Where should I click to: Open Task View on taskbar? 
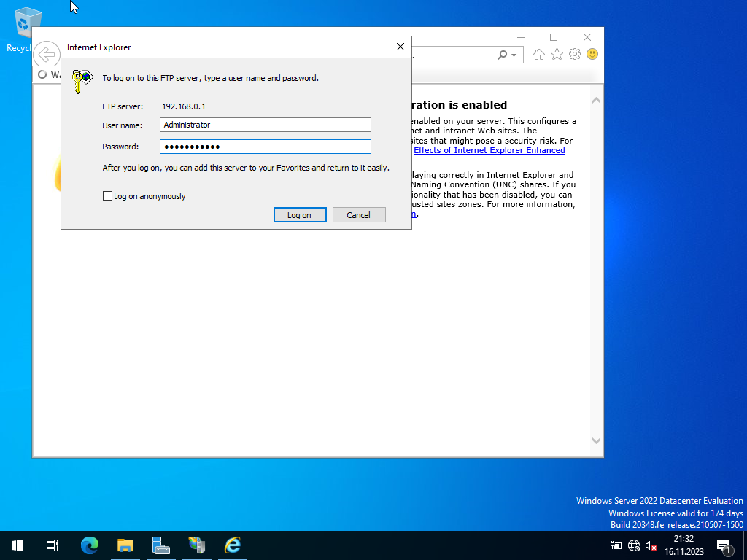click(x=53, y=545)
